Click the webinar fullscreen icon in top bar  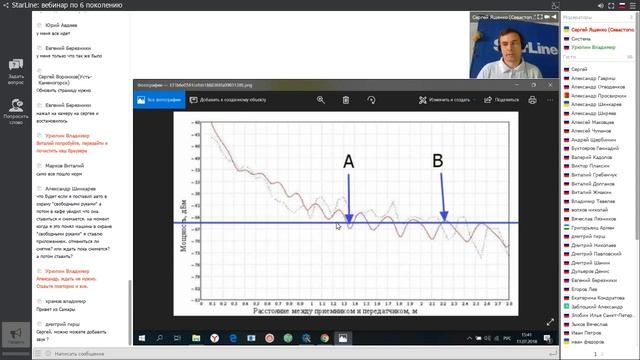point(611,6)
